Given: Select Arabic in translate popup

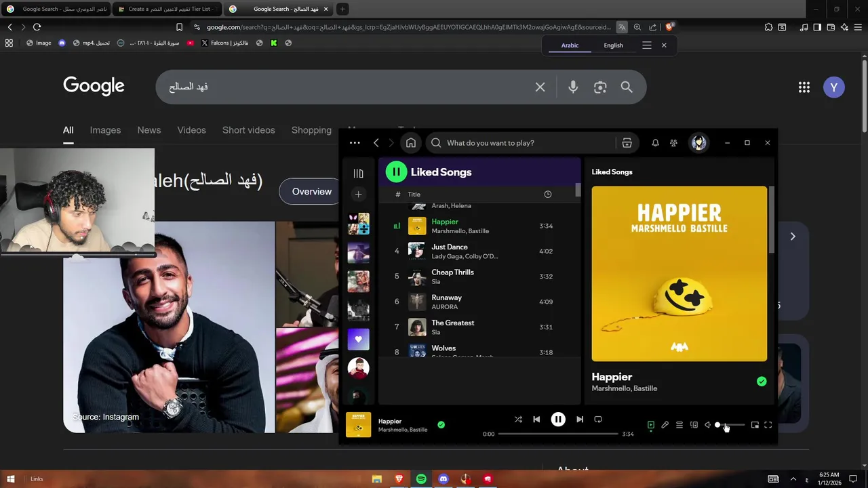Looking at the screenshot, I should tap(570, 45).
